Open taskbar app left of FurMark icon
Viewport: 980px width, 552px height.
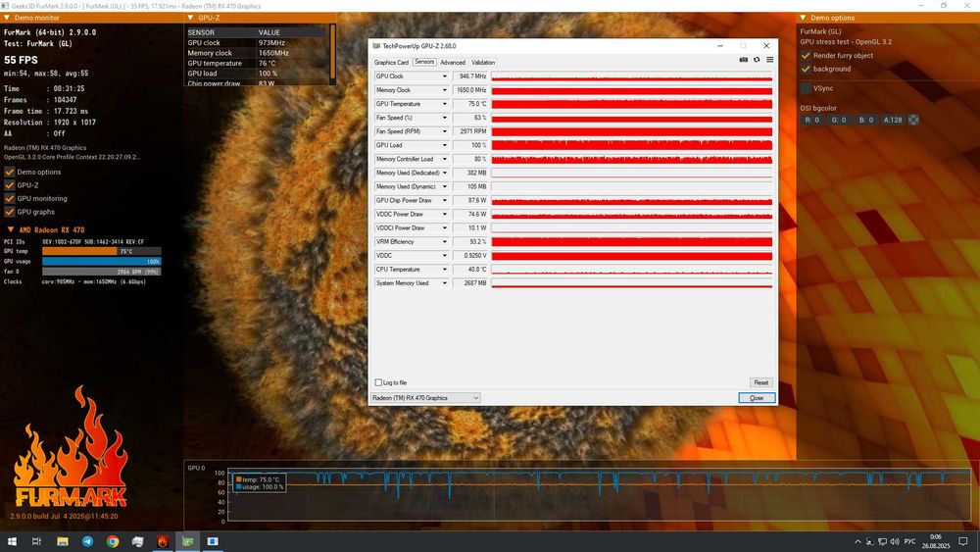(x=137, y=541)
